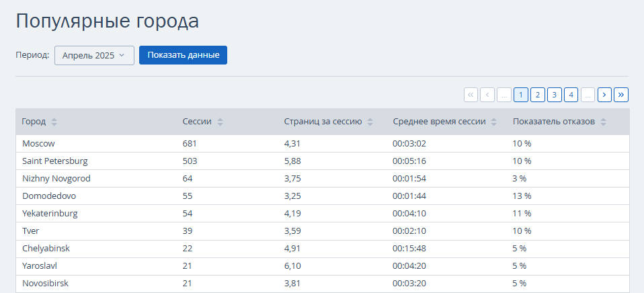Sort by Среднее время сессии arrows
The height and width of the screenshot is (293, 644).
click(493, 122)
